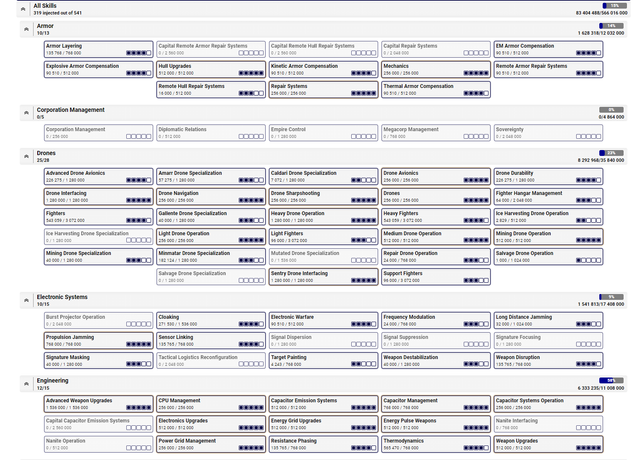
Task: Collapse the All Skills section
Action: click(x=23, y=9)
